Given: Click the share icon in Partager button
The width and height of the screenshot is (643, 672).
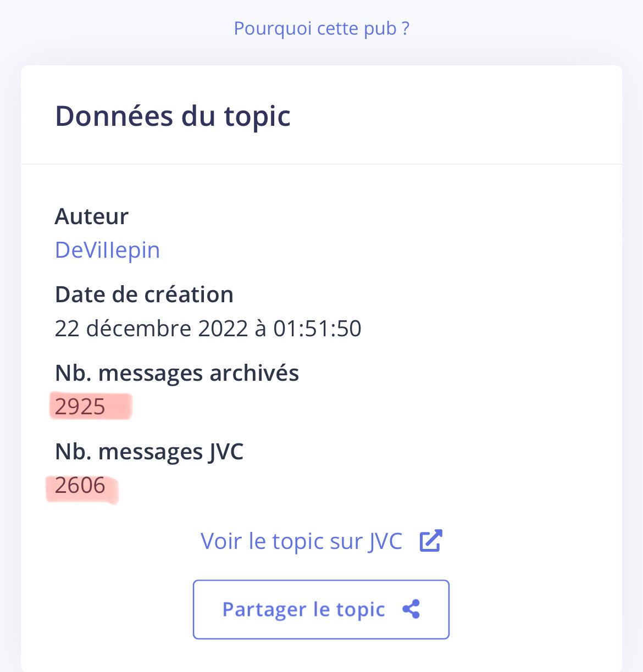Looking at the screenshot, I should 411,609.
